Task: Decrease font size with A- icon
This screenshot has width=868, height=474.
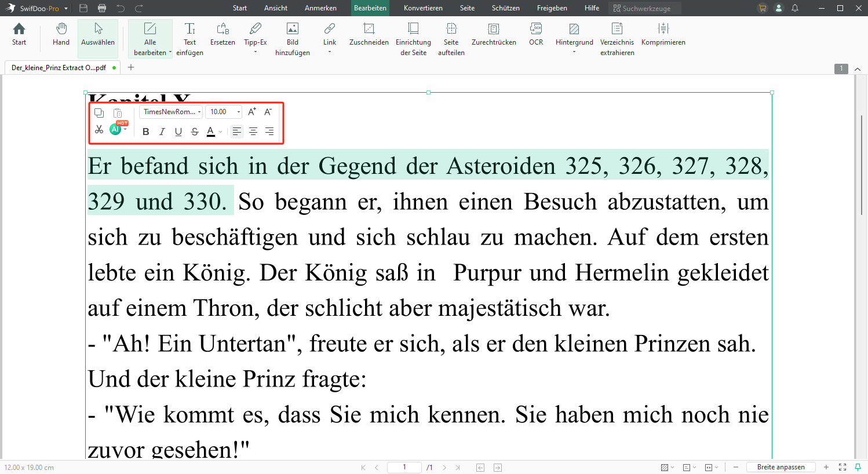Action: coord(268,112)
